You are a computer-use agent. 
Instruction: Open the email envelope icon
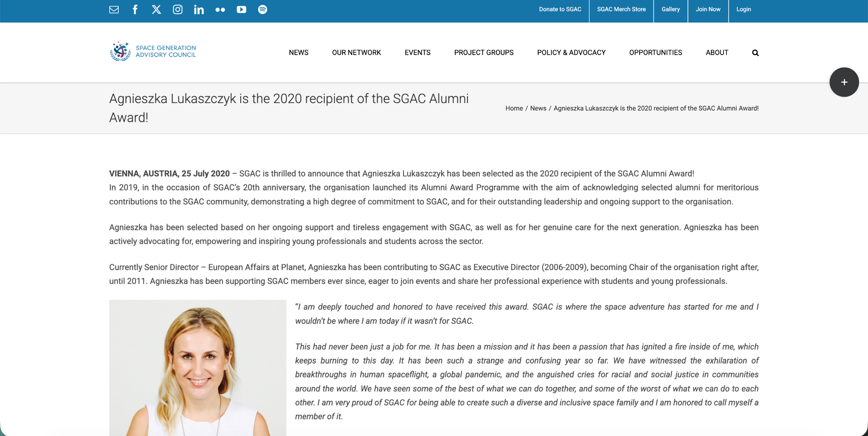[114, 9]
